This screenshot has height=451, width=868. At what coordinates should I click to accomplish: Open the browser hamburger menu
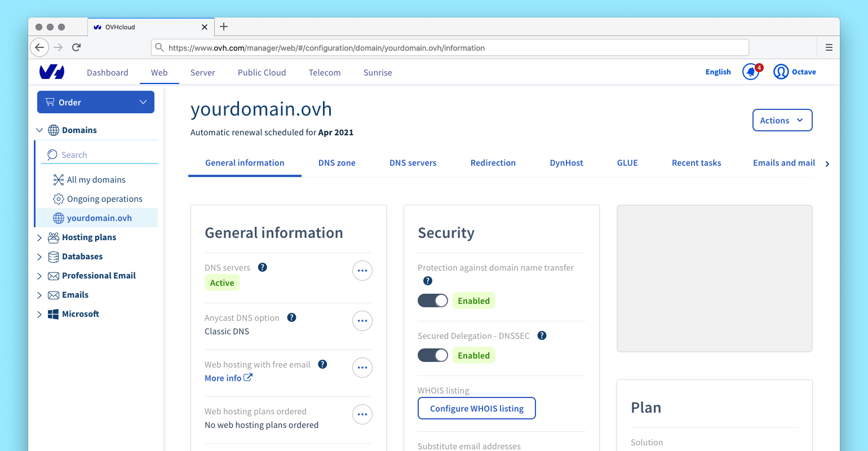click(829, 47)
